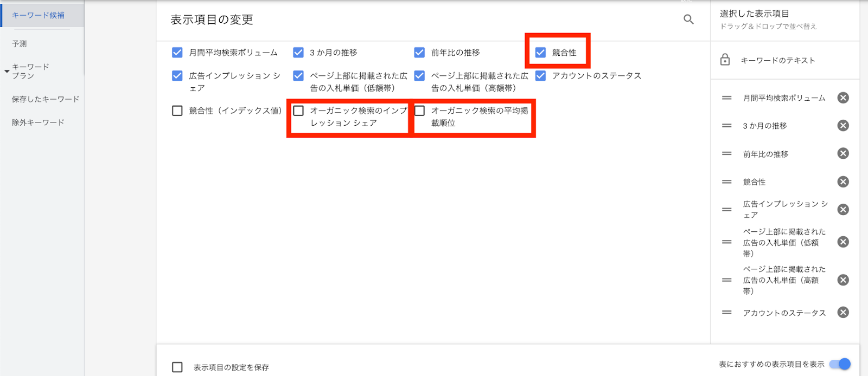Uncheck the 競合性 checkbox

click(540, 53)
